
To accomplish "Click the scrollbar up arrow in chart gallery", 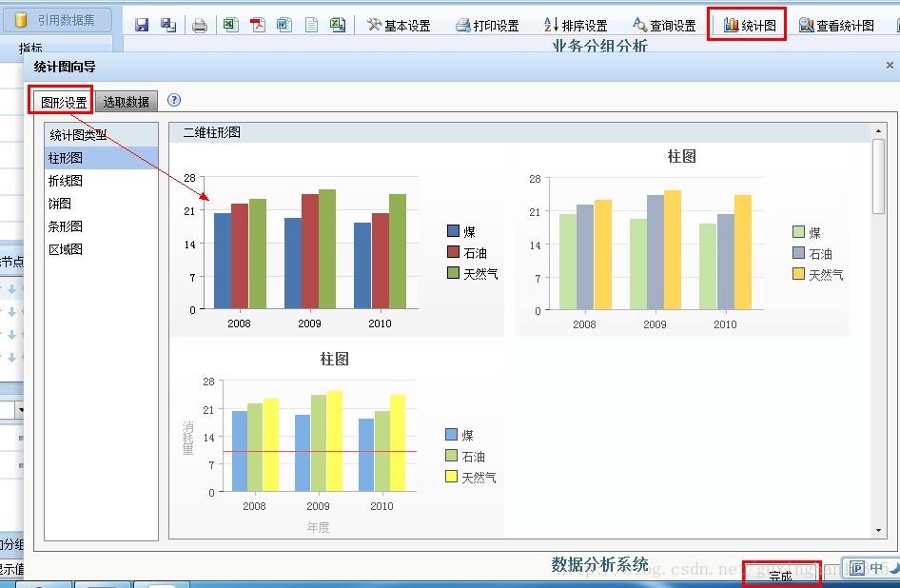I will coord(878,131).
